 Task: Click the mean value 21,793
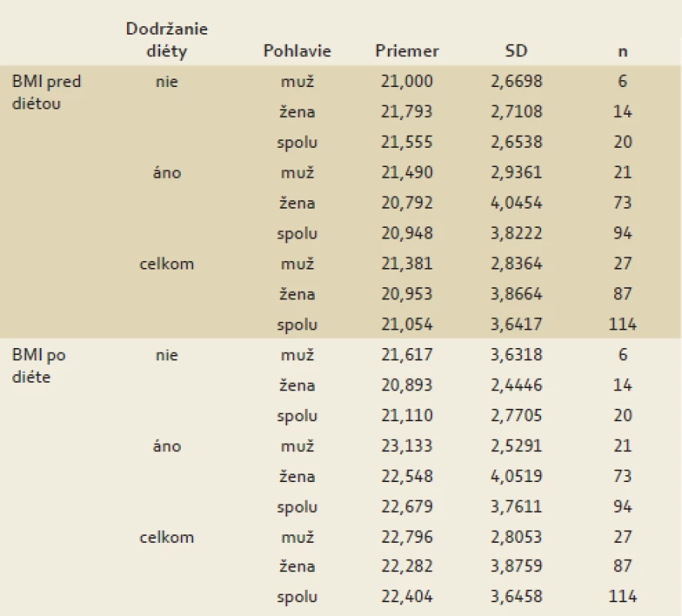pyautogui.click(x=406, y=112)
